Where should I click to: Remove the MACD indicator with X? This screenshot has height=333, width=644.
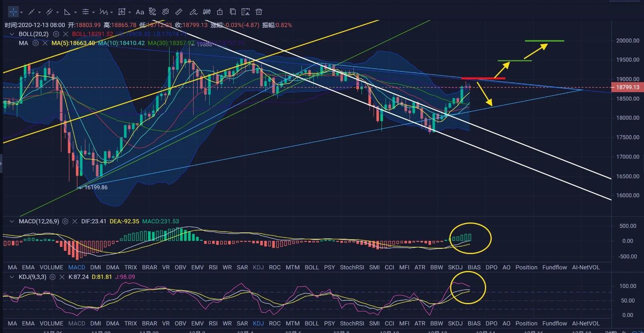coord(75,221)
